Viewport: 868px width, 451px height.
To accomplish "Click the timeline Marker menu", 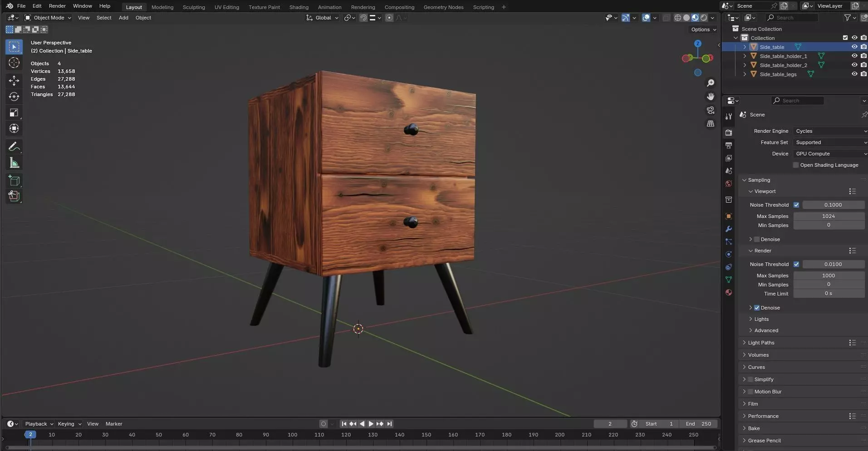I will (x=114, y=424).
